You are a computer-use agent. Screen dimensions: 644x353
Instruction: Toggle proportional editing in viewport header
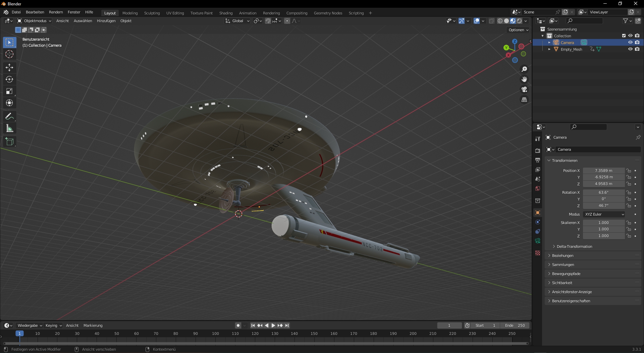click(x=287, y=21)
